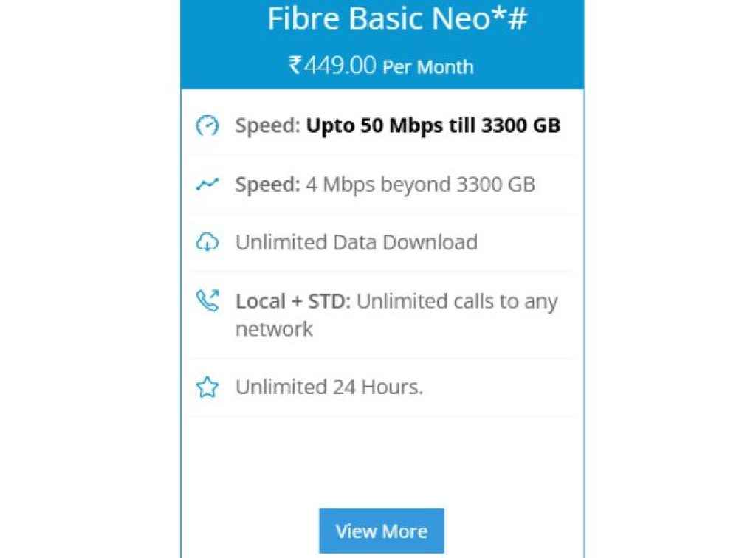Click the Local + STD feature row

[x=384, y=314]
